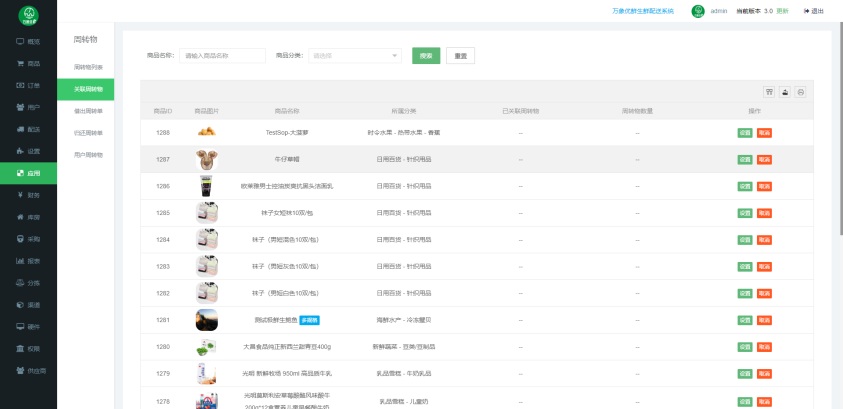Open the 分拣 sorting scale icon
This screenshot has height=409, width=843.
point(20,283)
